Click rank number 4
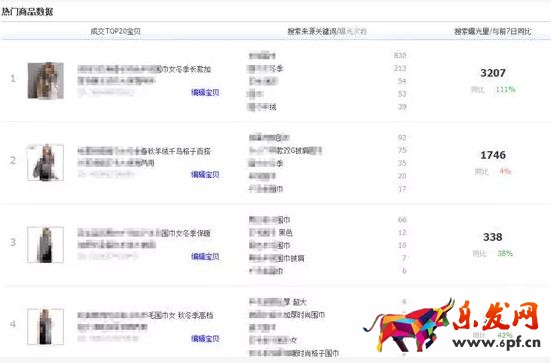Screen dimensions: 551x363 (x=13, y=324)
